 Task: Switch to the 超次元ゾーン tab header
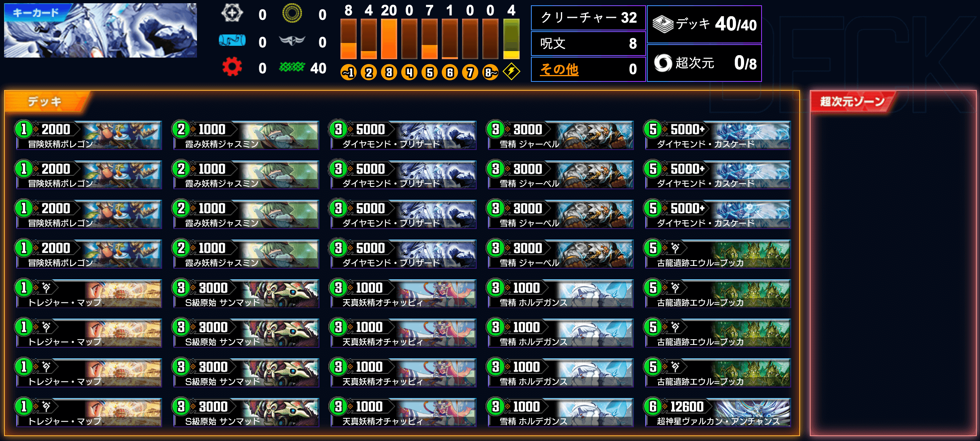coord(853,101)
